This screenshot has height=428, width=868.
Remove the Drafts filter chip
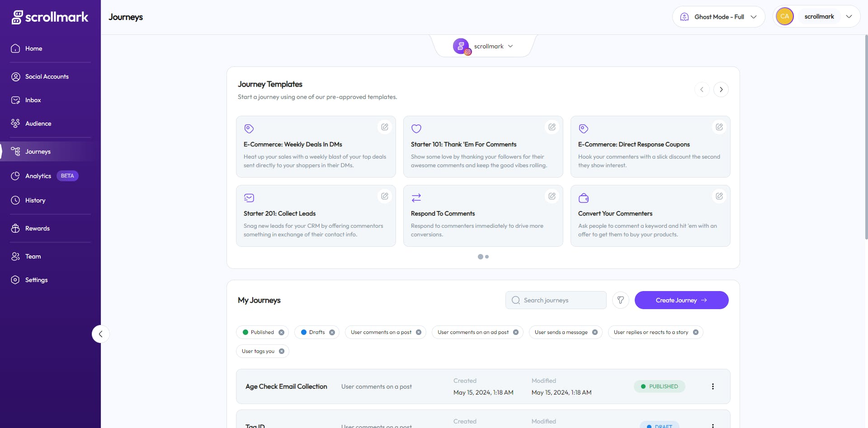point(332,332)
